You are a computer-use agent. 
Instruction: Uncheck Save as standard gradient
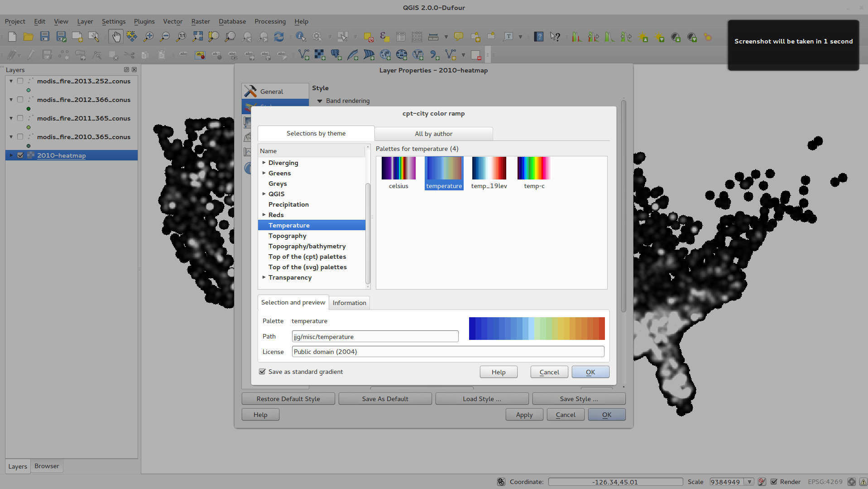[262, 372]
